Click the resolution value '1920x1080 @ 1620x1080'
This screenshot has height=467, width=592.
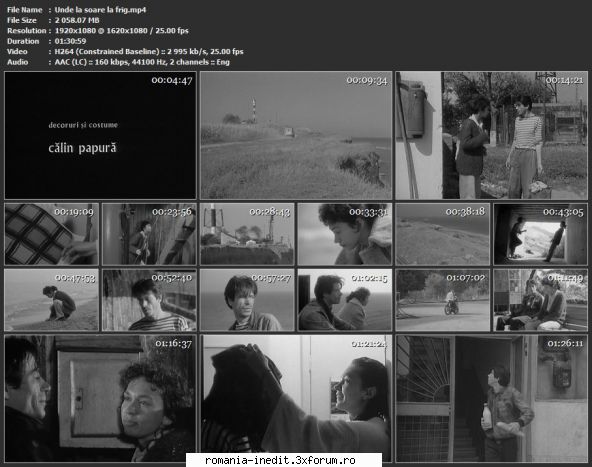[x=101, y=31]
